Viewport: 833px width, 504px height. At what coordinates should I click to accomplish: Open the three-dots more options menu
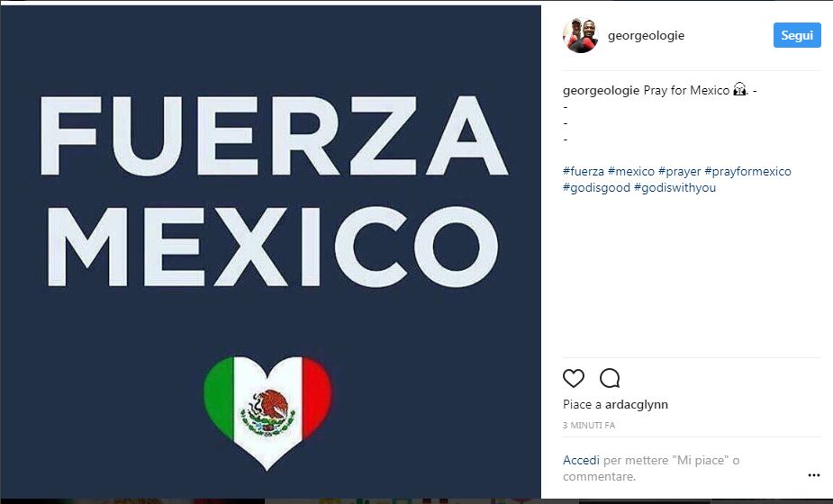tap(813, 475)
